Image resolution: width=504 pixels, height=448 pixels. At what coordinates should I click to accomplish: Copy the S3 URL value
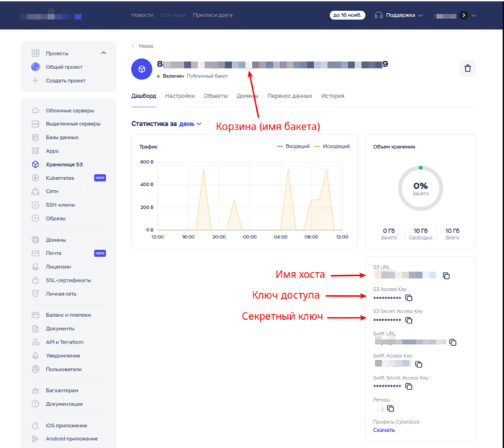446,276
